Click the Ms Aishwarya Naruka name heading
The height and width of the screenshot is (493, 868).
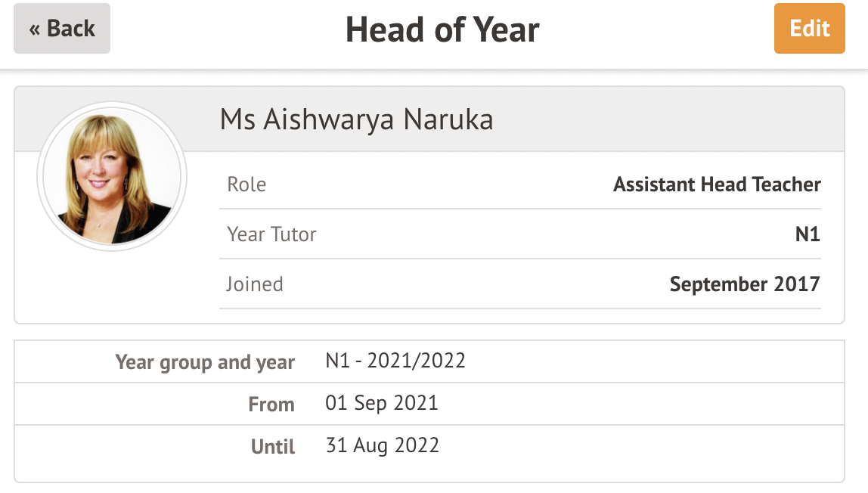(x=356, y=119)
